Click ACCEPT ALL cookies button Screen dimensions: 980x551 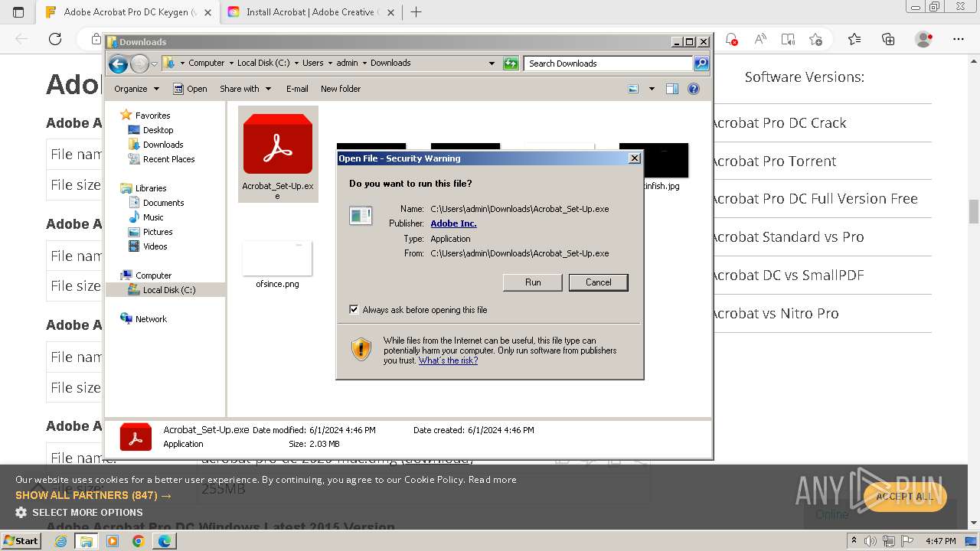[x=904, y=496]
